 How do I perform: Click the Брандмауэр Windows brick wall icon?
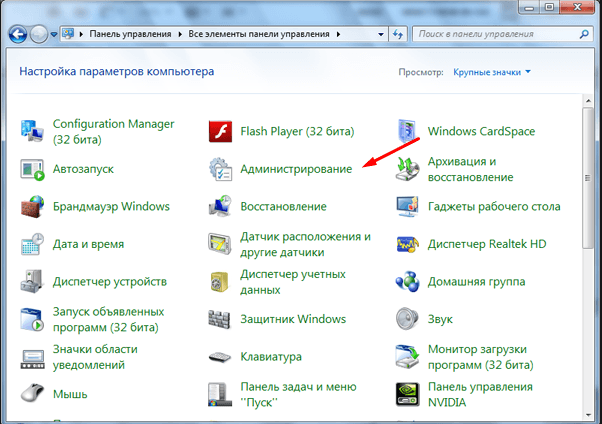coord(33,207)
